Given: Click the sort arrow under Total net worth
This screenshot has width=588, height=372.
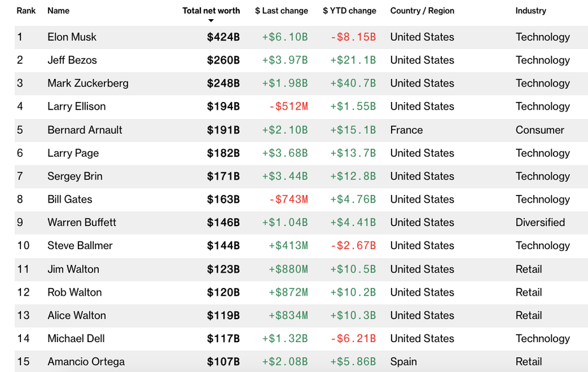Looking at the screenshot, I should click(x=211, y=21).
